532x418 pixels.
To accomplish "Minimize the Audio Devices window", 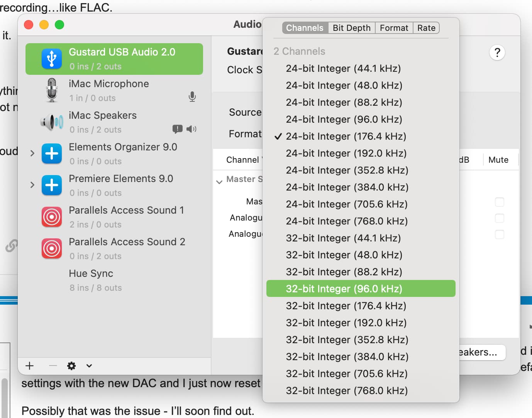I will click(44, 25).
